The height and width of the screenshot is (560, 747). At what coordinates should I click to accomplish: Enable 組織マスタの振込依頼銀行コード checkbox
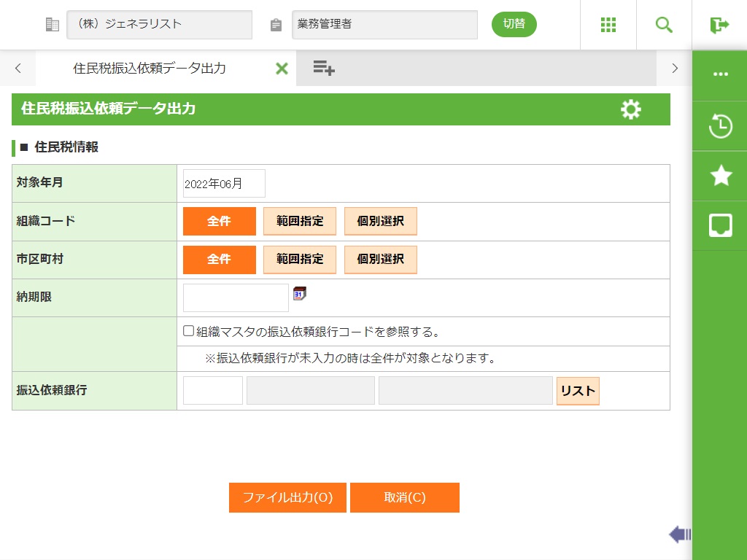point(189,331)
